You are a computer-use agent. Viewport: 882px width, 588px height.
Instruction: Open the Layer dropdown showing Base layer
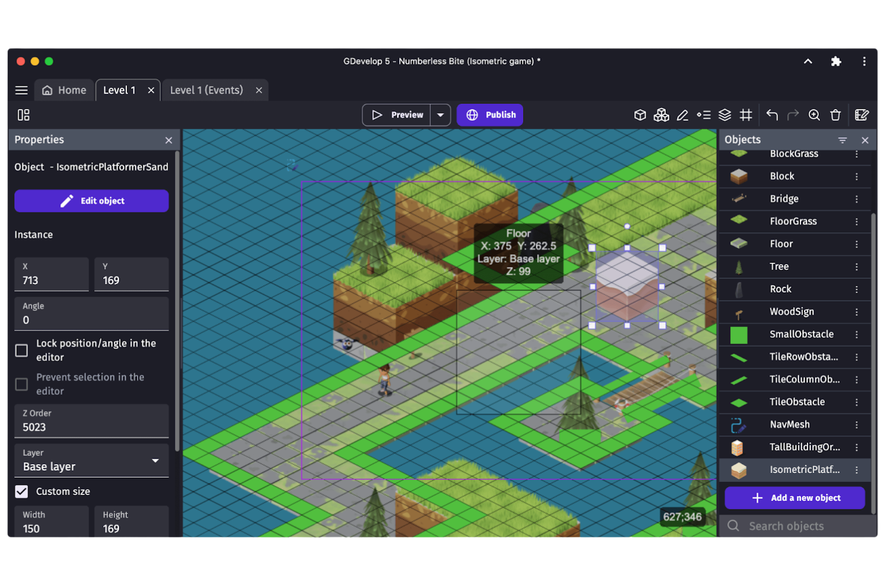[91, 461]
